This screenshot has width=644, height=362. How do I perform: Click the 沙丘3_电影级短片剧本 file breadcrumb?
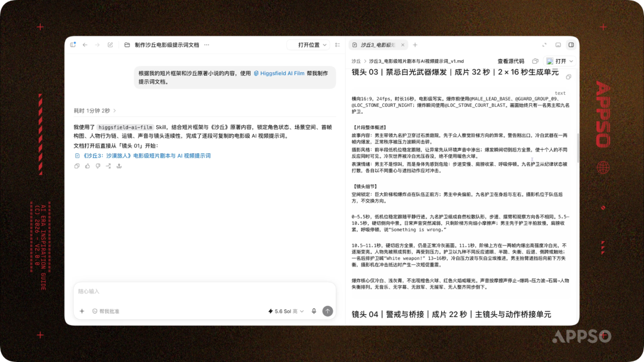[x=416, y=61]
